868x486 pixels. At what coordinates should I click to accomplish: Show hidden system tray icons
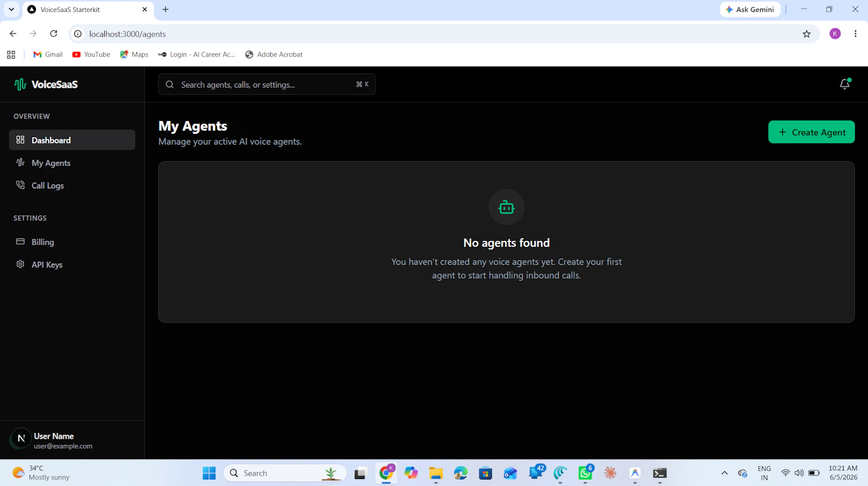(724, 473)
